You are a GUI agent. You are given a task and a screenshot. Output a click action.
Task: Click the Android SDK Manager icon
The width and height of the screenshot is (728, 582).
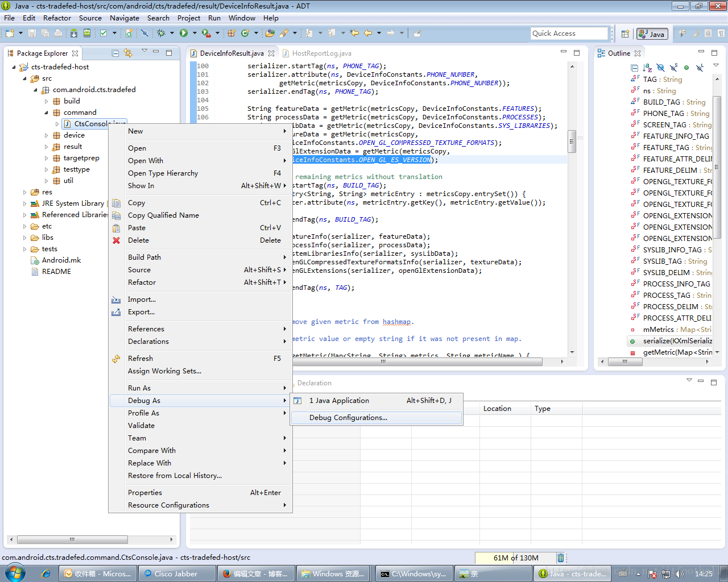[74, 34]
